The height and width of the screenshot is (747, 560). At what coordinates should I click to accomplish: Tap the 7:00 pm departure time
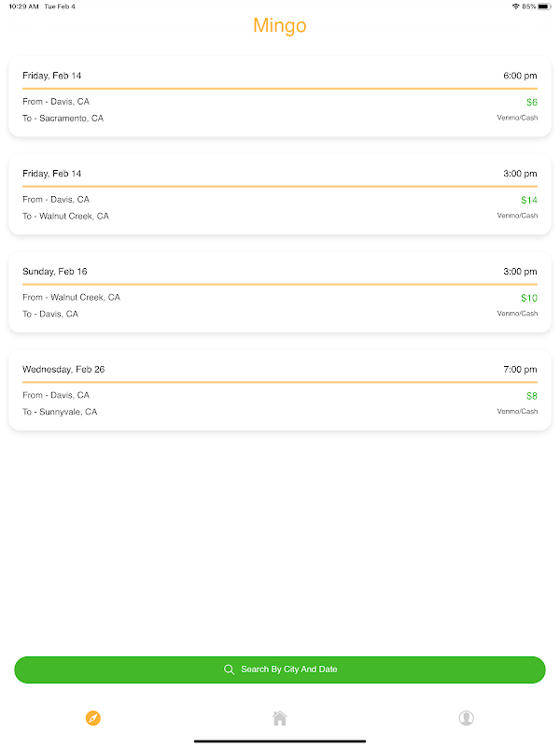[518, 370]
